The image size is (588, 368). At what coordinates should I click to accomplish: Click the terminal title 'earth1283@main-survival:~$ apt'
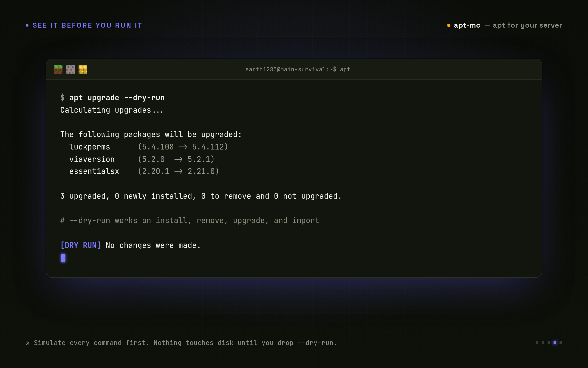(298, 69)
